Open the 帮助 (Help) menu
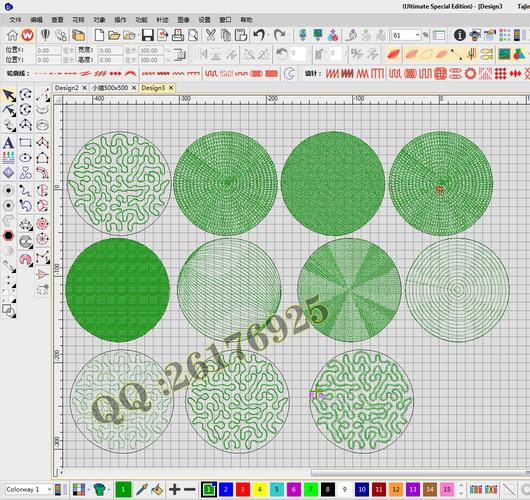The height and width of the screenshot is (500, 530). [x=246, y=20]
